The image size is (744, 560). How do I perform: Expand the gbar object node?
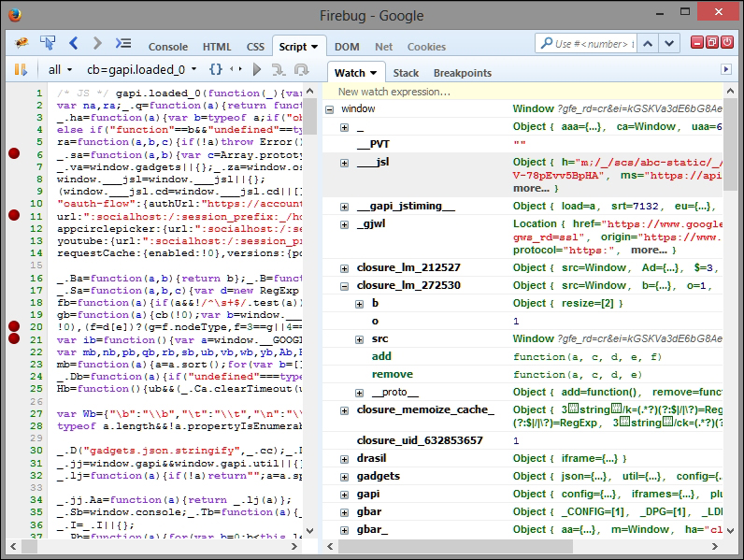pyautogui.click(x=345, y=512)
